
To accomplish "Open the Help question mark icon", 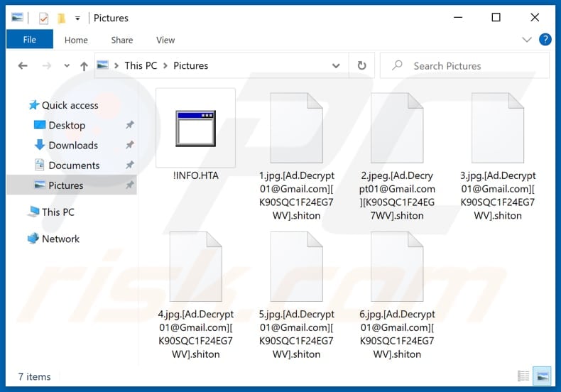I will (545, 40).
